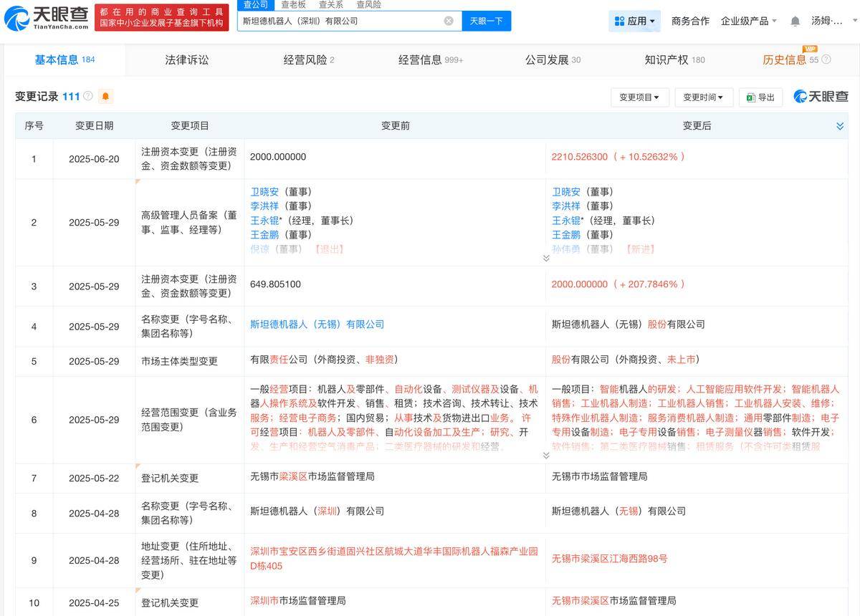Image resolution: width=860 pixels, height=616 pixels.
Task: Open the 应用 apps dropdown
Action: click(634, 21)
